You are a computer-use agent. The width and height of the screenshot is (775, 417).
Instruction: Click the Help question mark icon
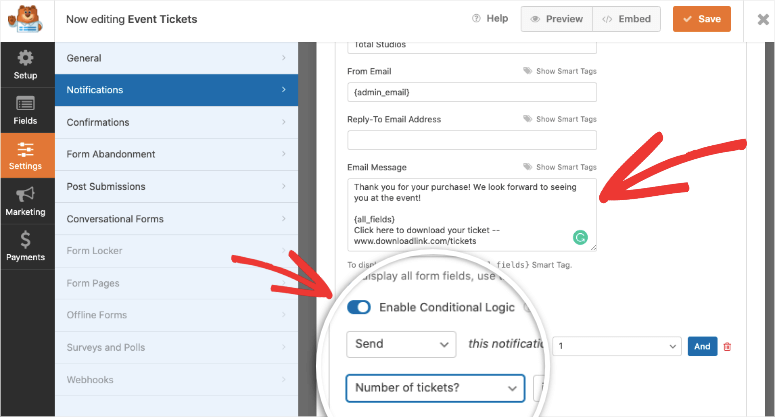point(476,19)
